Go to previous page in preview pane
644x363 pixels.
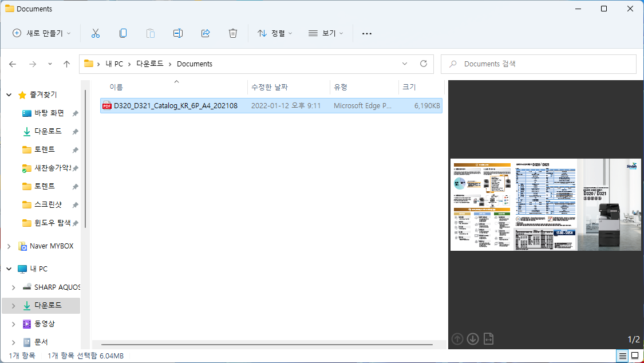pyautogui.click(x=457, y=339)
